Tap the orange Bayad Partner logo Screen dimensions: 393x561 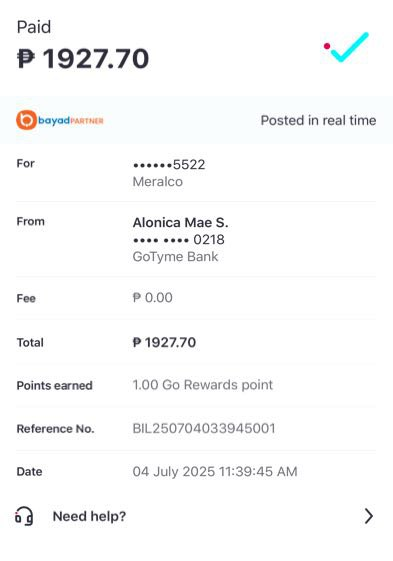pyautogui.click(x=60, y=120)
